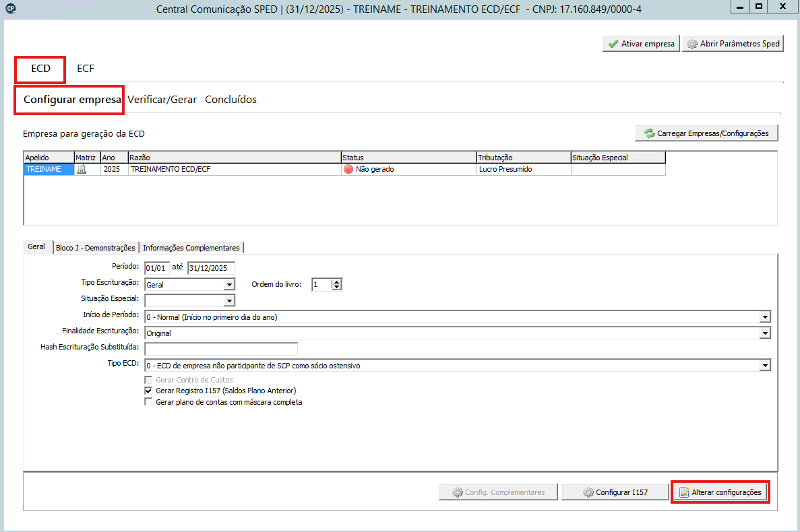Click the Razão cell TREINAMENTO ECD/ECF
This screenshot has width=800, height=532.
(235, 169)
